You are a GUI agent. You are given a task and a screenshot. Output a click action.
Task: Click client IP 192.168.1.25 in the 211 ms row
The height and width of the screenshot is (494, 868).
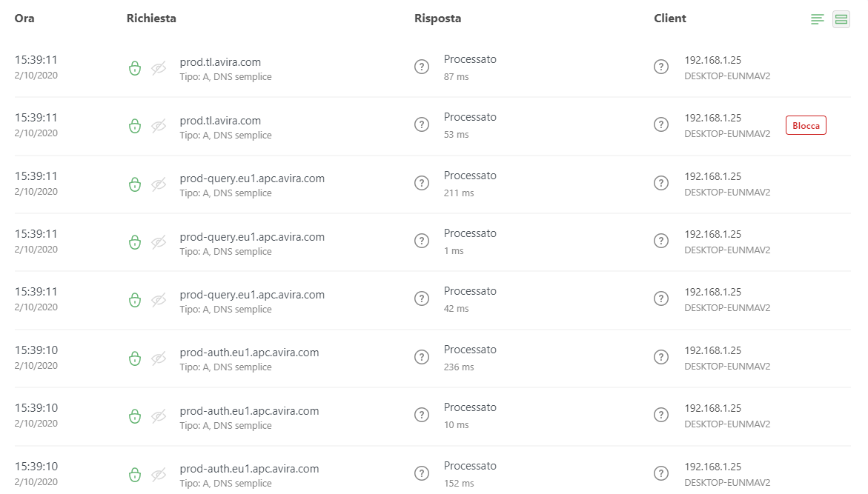click(712, 176)
